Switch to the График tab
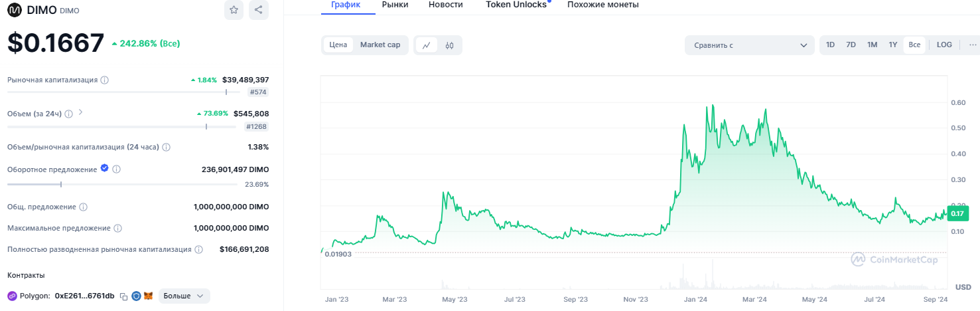 point(346,5)
